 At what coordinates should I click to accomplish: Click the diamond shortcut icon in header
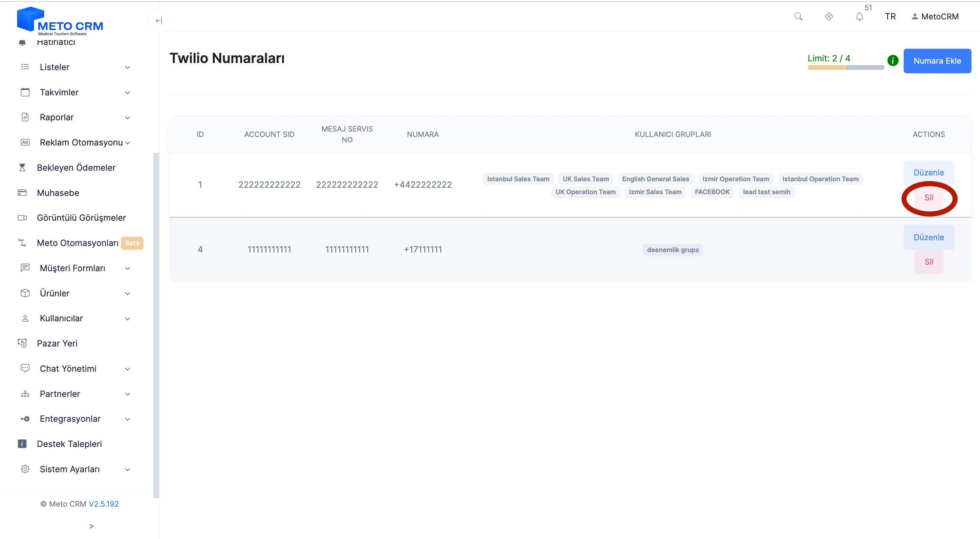[x=829, y=16]
